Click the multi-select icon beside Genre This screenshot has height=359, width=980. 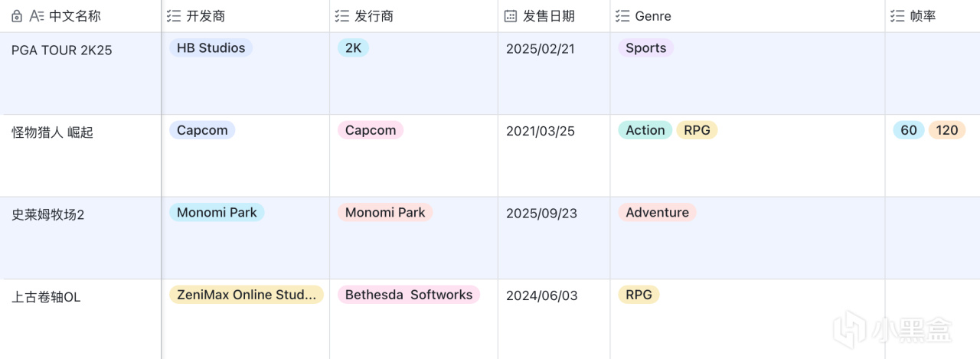[x=622, y=16]
